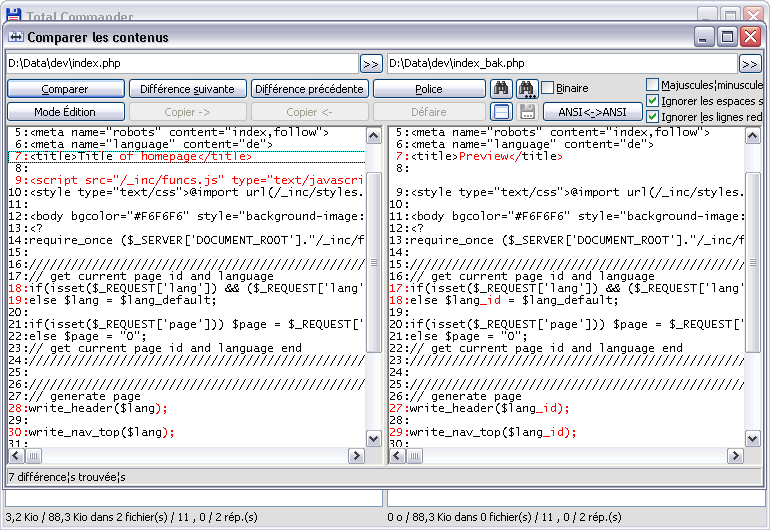Image resolution: width=770 pixels, height=530 pixels.
Task: Go to Différence suivante
Action: pos(188,89)
